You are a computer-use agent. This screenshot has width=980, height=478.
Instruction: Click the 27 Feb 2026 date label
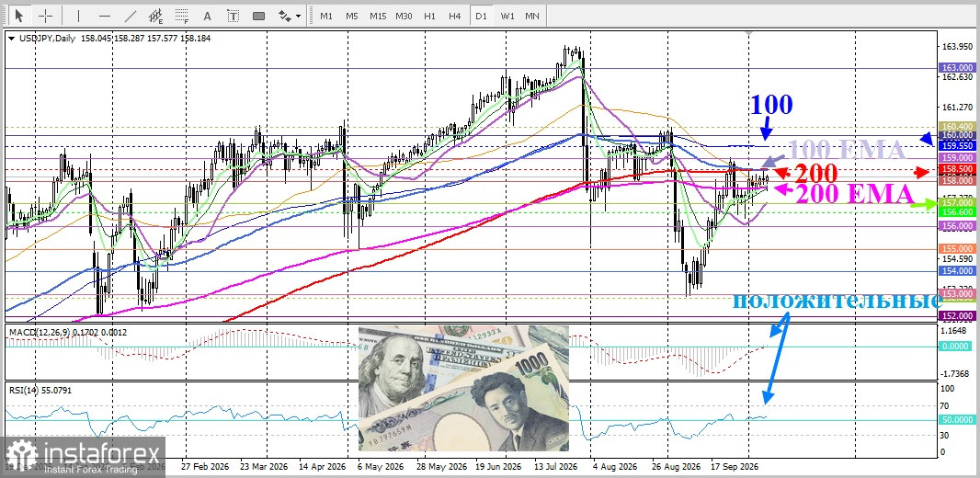pyautogui.click(x=205, y=466)
